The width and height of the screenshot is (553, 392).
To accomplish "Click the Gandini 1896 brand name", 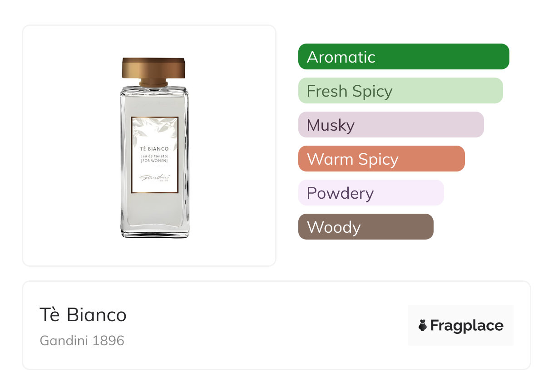I will coord(82,341).
